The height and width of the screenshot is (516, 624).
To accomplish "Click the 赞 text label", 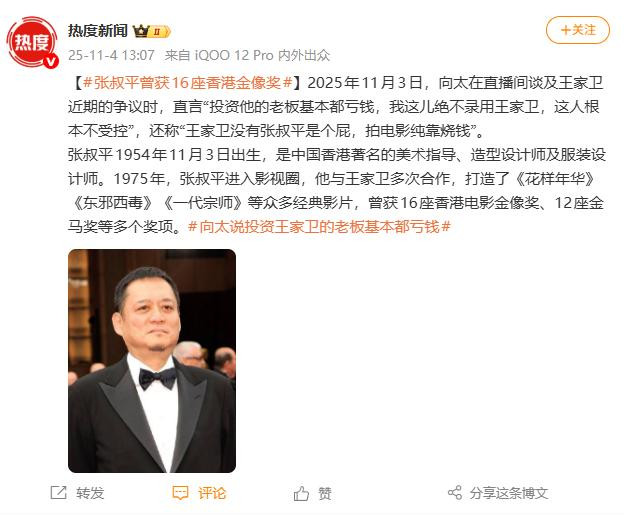I will (325, 493).
